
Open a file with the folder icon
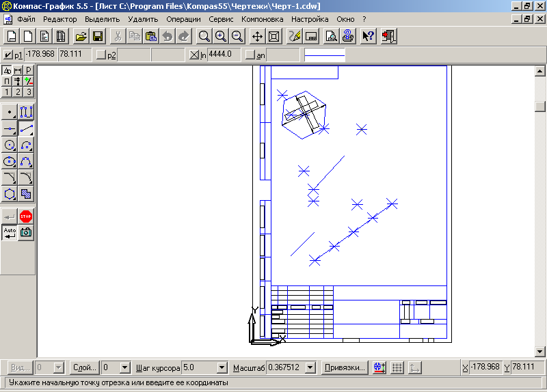coord(81,36)
